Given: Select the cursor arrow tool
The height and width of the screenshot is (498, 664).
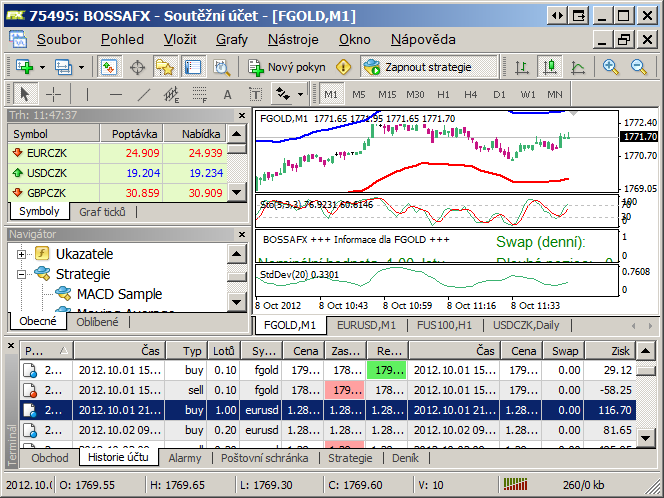Looking at the screenshot, I should coord(25,94).
